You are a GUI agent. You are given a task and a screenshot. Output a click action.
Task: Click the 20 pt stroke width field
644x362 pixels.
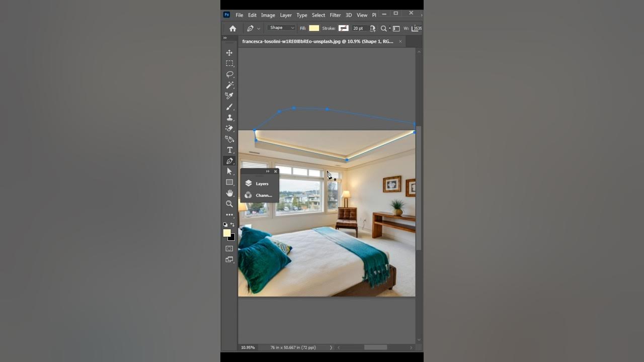[x=359, y=28]
